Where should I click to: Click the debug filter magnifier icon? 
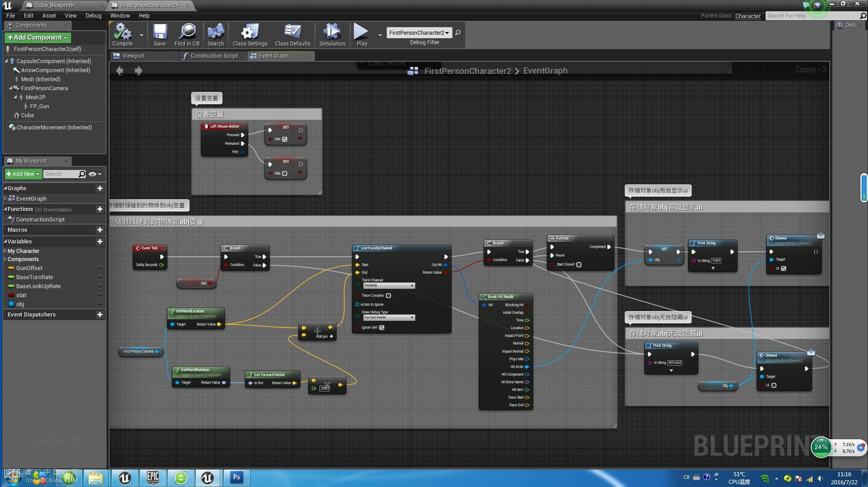pos(458,32)
